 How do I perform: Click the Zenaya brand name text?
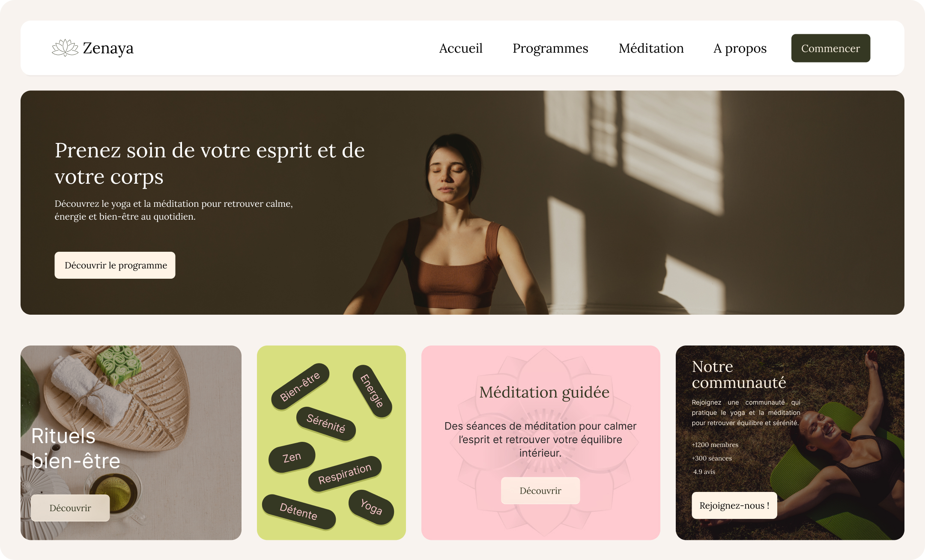[x=108, y=48]
